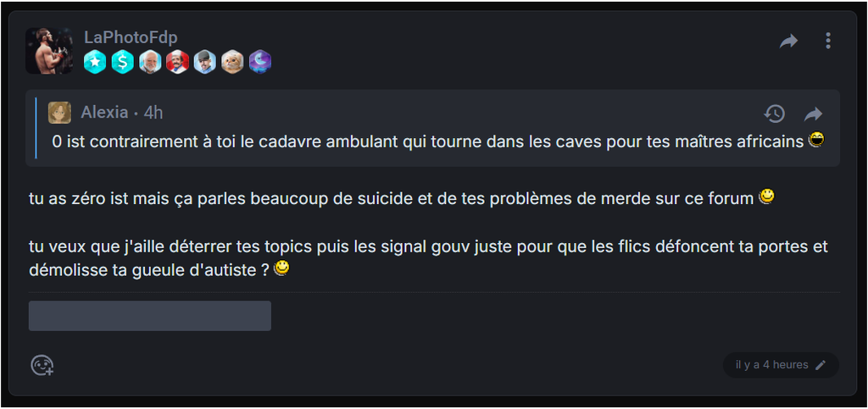Click the teal star badge
The width and height of the screenshot is (868, 409).
coord(95,62)
